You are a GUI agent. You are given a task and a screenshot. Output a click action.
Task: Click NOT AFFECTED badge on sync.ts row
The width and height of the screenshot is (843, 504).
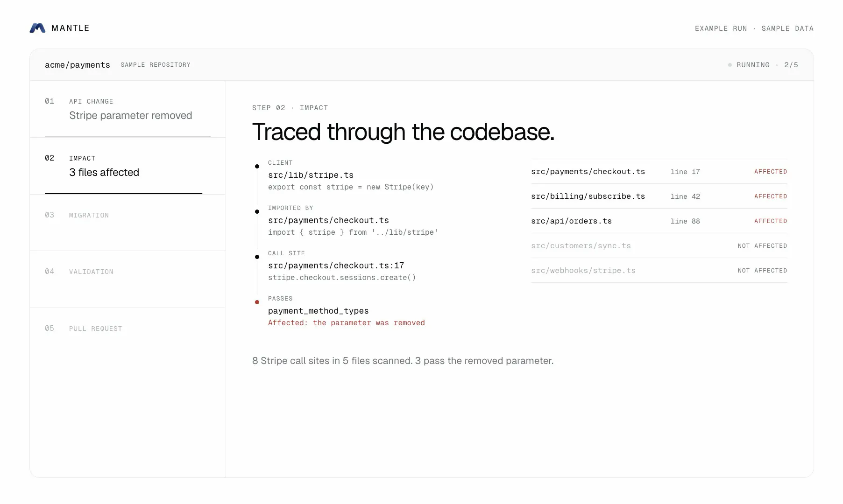[763, 246]
